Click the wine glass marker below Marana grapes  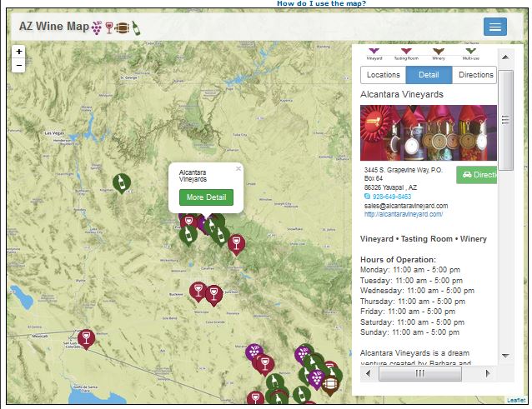(x=265, y=366)
